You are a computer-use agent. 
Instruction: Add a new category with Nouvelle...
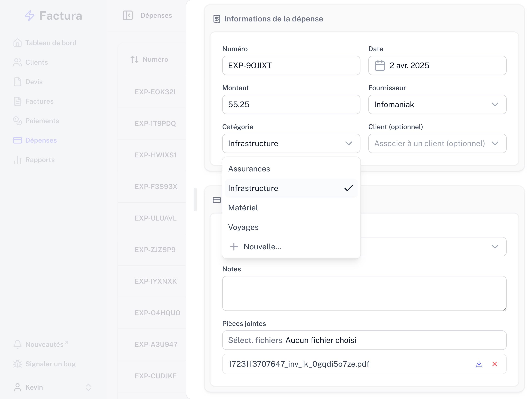click(262, 247)
